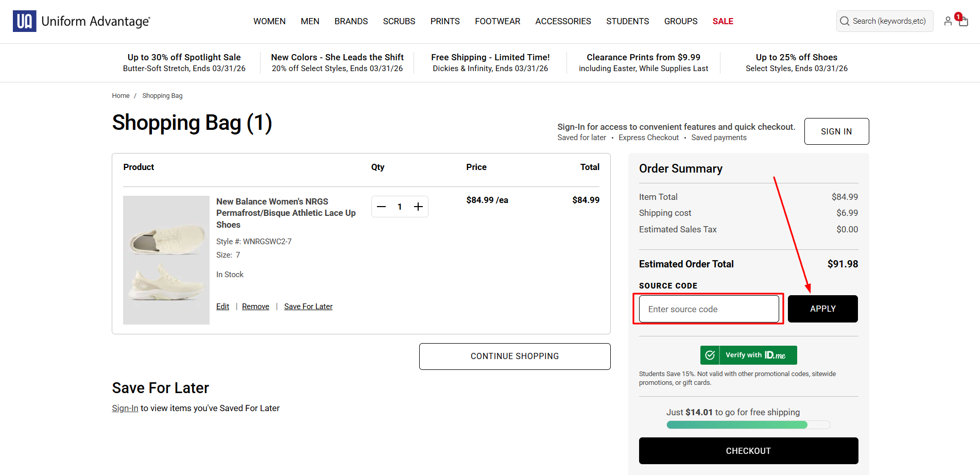Open the PRINTS menu
This screenshot has width=980, height=475.
pyautogui.click(x=445, y=21)
